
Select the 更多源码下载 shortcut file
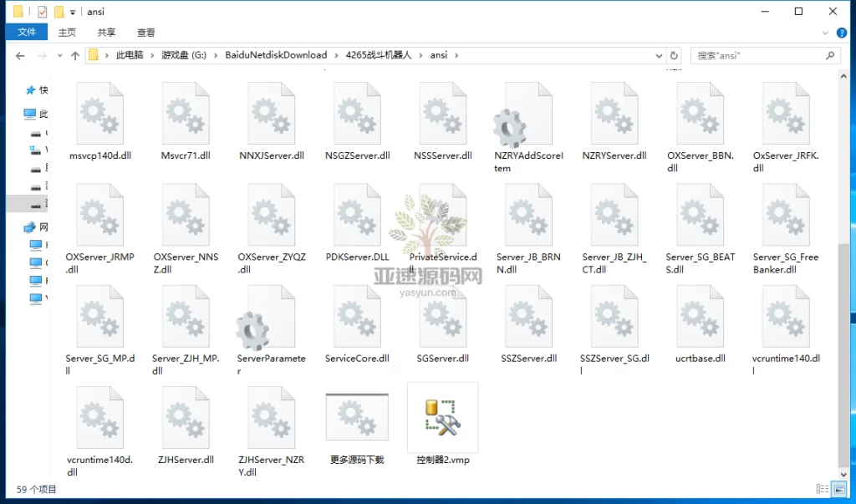tap(357, 418)
